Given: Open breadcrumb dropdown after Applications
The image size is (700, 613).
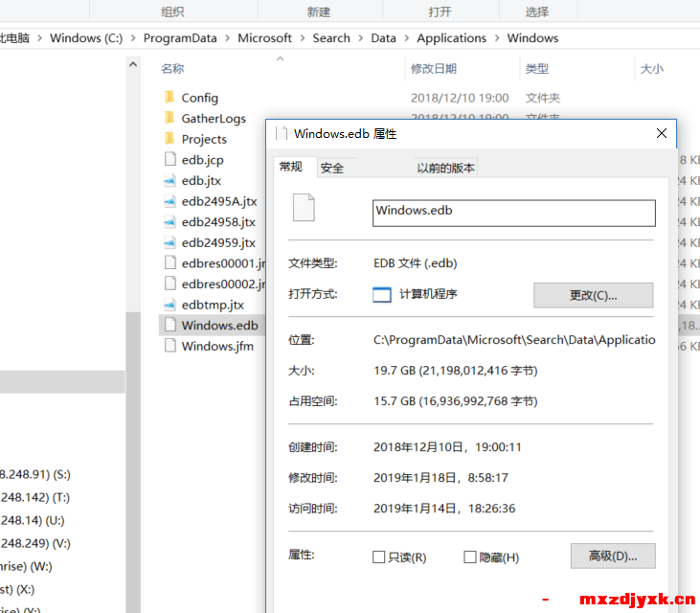Looking at the screenshot, I should click(x=497, y=38).
